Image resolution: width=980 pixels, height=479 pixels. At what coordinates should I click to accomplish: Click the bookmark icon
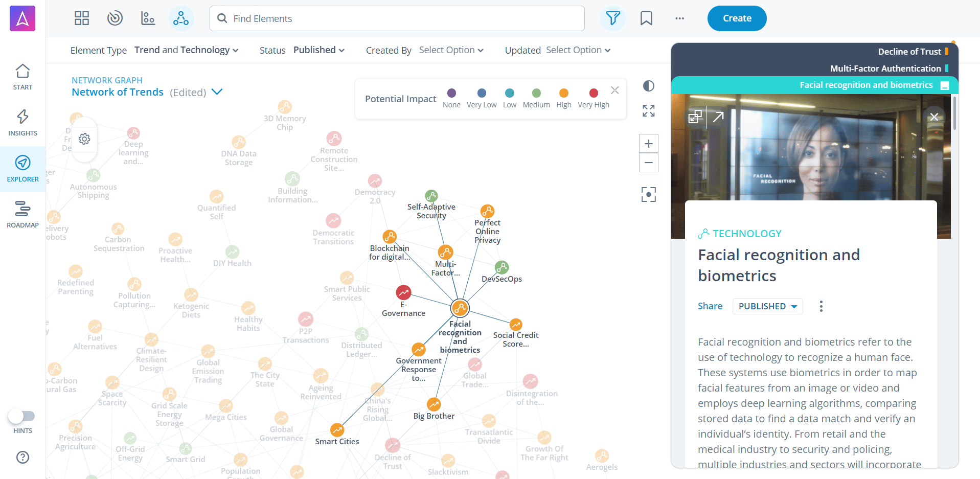646,18
